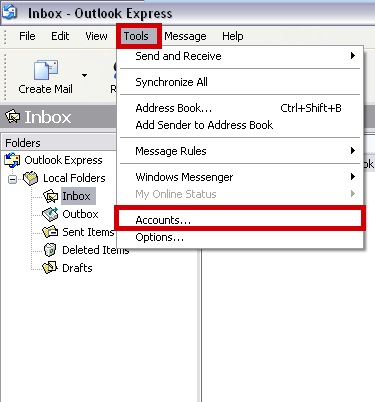Click the Create Mail icon

pos(46,70)
